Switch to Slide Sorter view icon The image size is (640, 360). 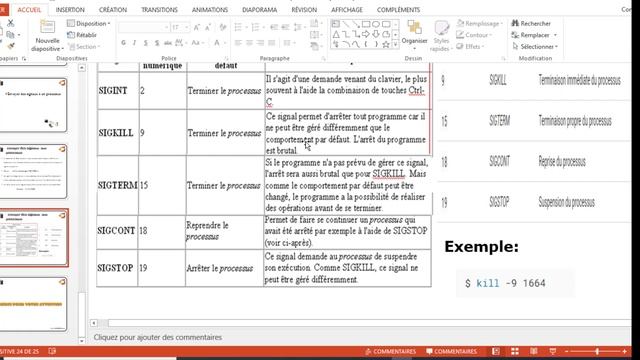[x=515, y=351]
